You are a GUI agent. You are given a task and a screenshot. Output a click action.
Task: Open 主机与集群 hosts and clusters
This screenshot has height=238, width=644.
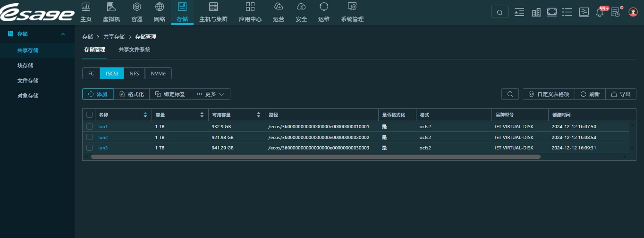click(213, 12)
